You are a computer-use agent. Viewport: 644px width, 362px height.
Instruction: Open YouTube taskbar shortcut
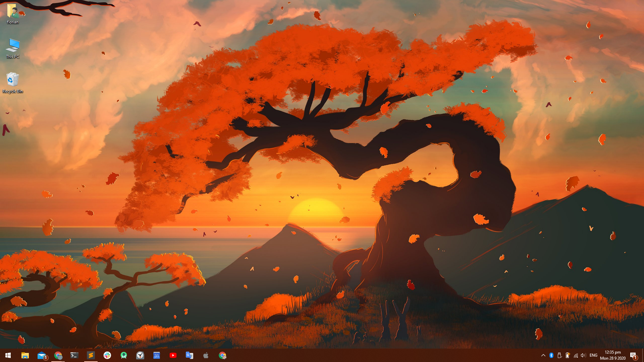point(173,355)
